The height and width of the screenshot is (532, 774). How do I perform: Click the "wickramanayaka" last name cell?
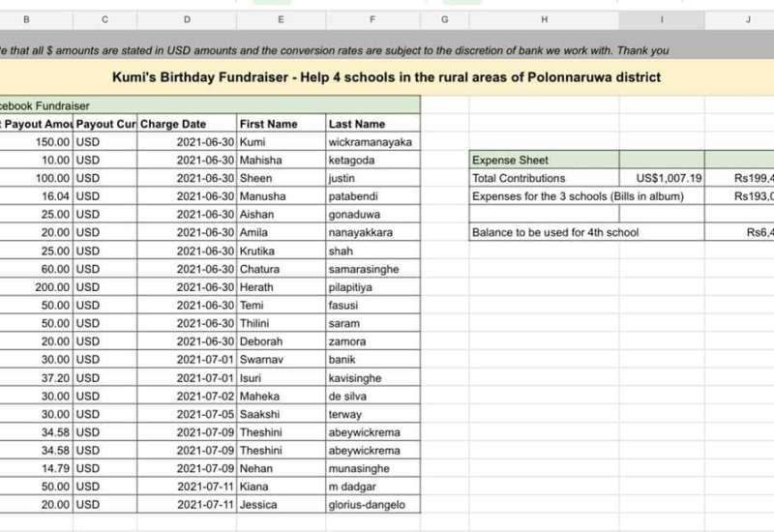tap(372, 142)
